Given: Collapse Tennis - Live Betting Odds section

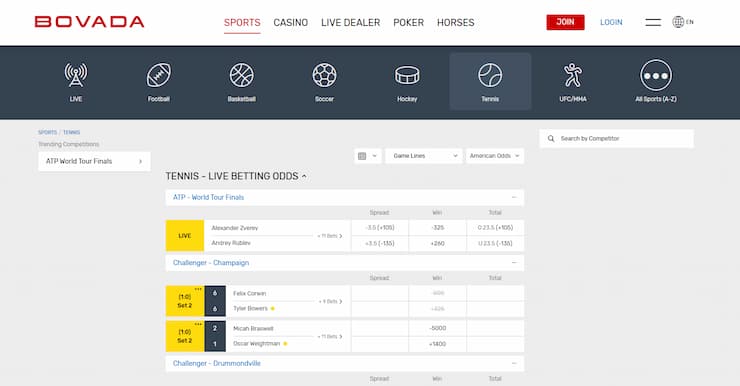Looking at the screenshot, I should [x=304, y=176].
